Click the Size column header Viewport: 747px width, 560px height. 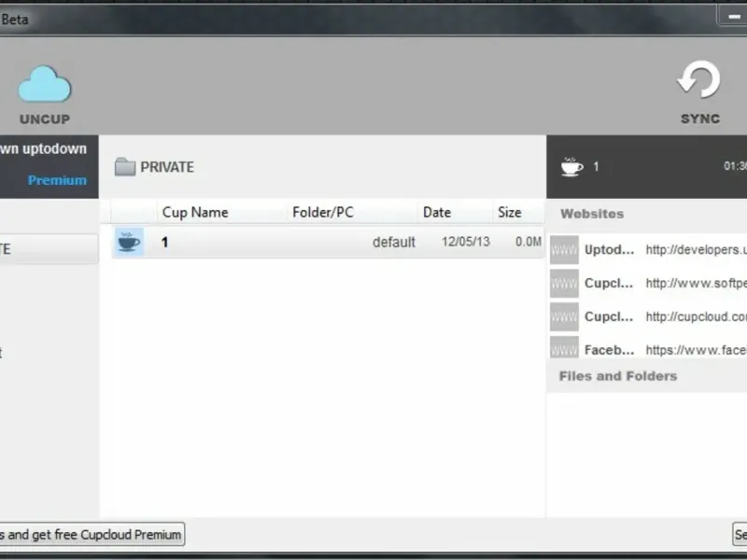[509, 213]
